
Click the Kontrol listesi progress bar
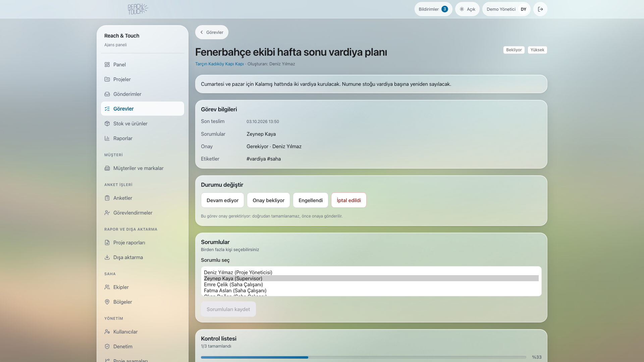[364, 357]
